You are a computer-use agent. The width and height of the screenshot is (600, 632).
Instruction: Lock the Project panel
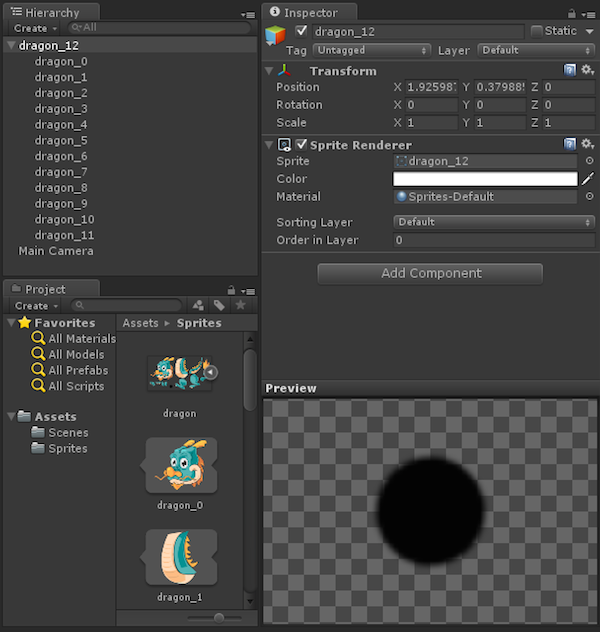pyautogui.click(x=231, y=290)
